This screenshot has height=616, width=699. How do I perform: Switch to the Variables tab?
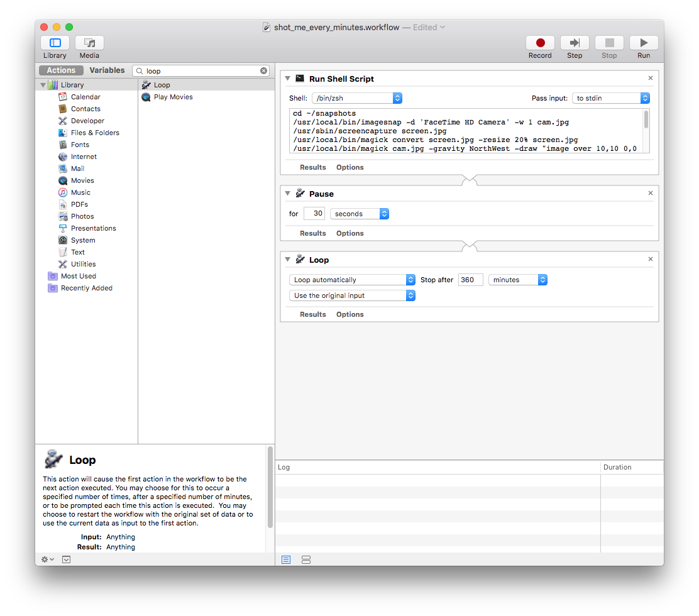click(107, 70)
